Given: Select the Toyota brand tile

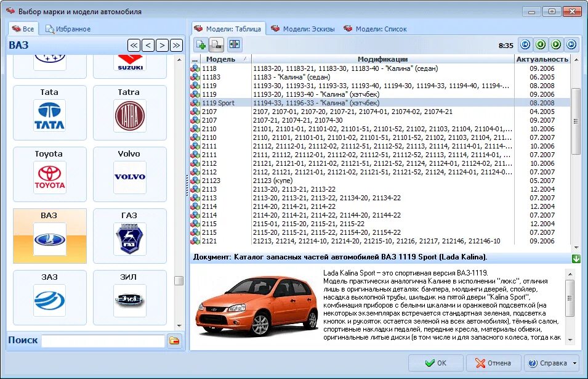Looking at the screenshot, I should click(x=49, y=174).
